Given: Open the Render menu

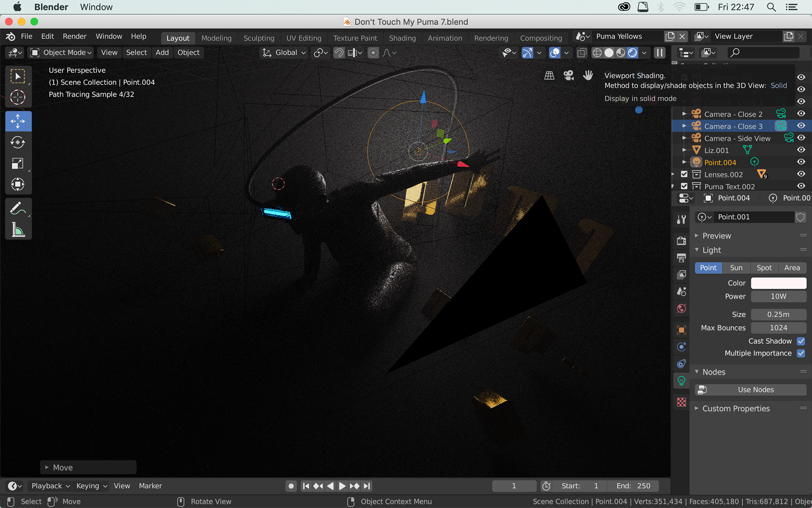Looking at the screenshot, I should pos(74,36).
